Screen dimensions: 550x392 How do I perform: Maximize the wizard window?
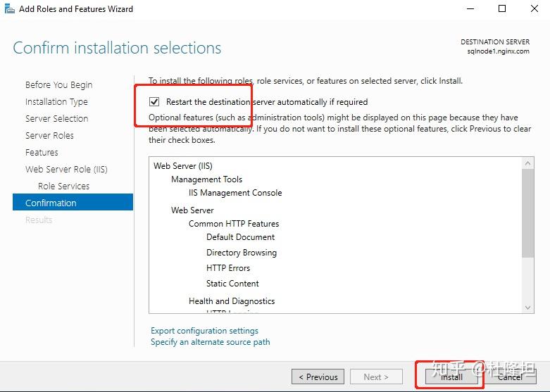(x=502, y=9)
